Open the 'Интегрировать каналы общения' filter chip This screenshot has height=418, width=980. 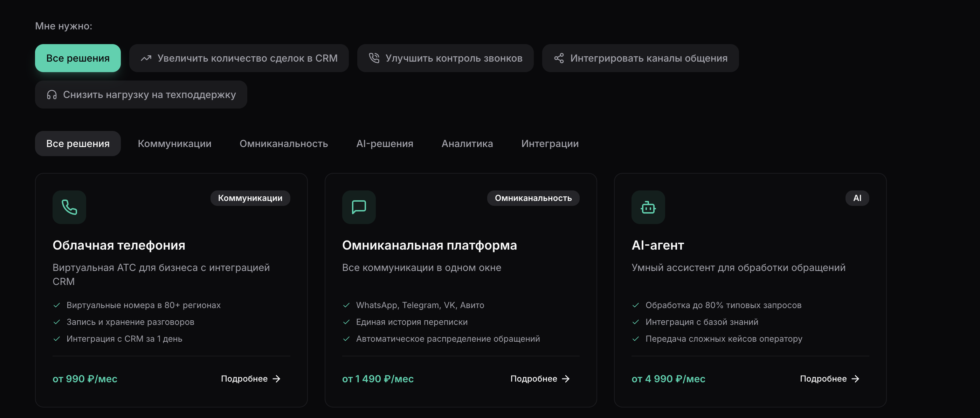click(x=641, y=58)
